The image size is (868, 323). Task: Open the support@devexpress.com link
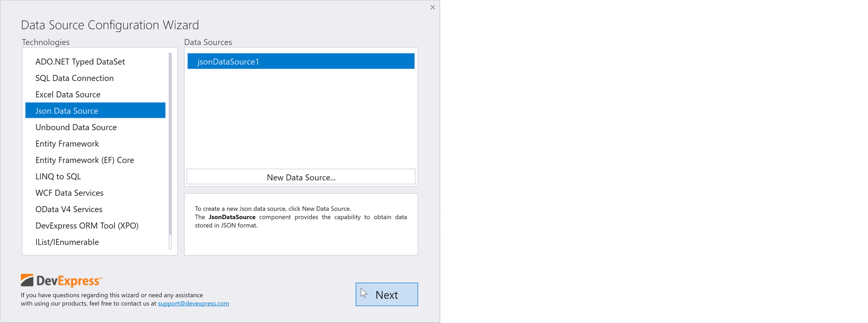click(193, 303)
